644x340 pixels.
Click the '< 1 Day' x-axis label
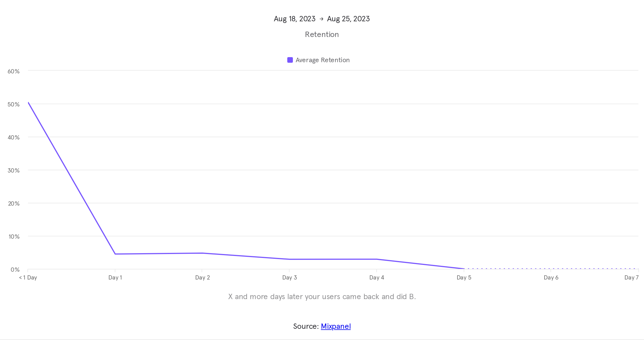tap(28, 278)
